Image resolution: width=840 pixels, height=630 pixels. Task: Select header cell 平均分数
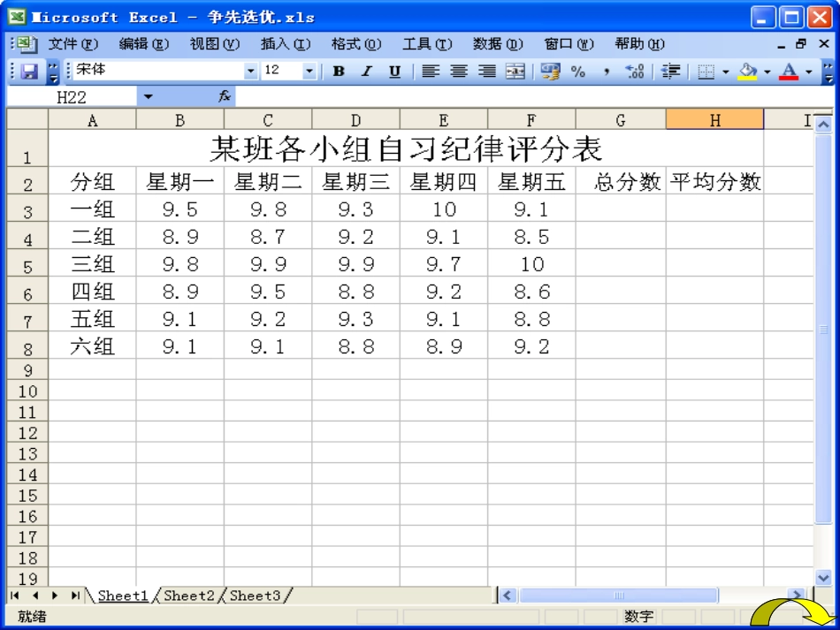pos(714,181)
